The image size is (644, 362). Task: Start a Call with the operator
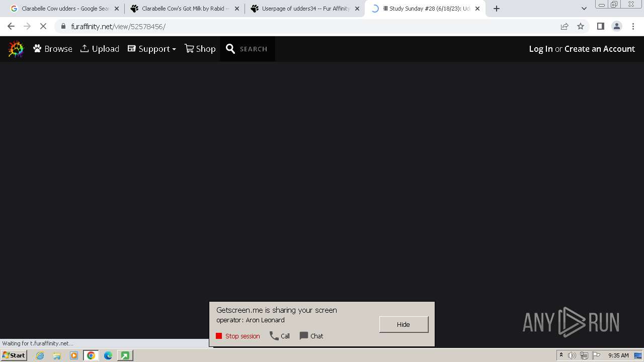coord(280,336)
